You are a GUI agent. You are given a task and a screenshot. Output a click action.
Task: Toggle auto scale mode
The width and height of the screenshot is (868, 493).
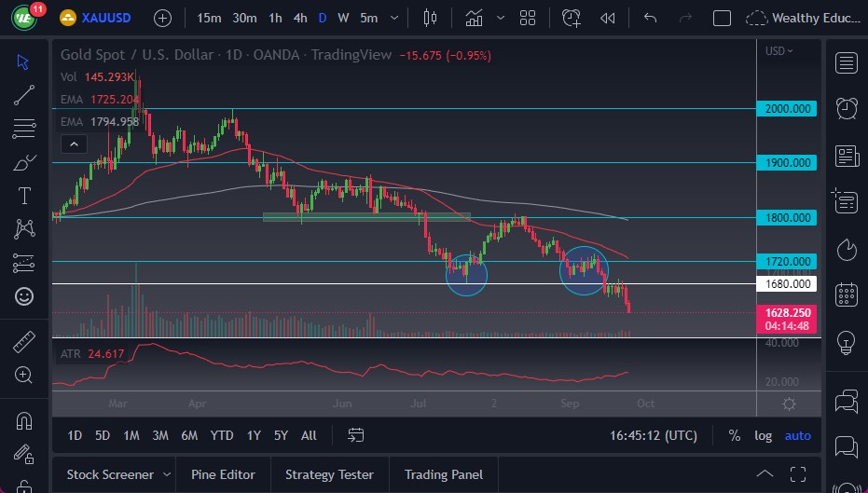pos(797,435)
